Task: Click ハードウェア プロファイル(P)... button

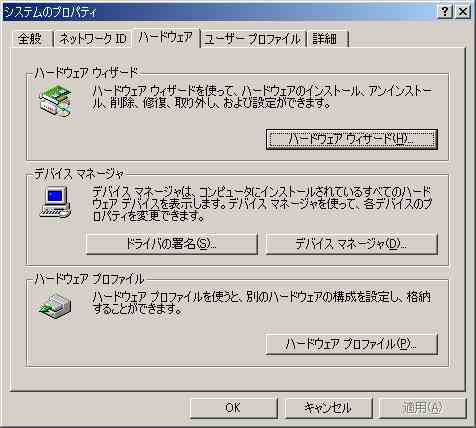Action: [351, 344]
